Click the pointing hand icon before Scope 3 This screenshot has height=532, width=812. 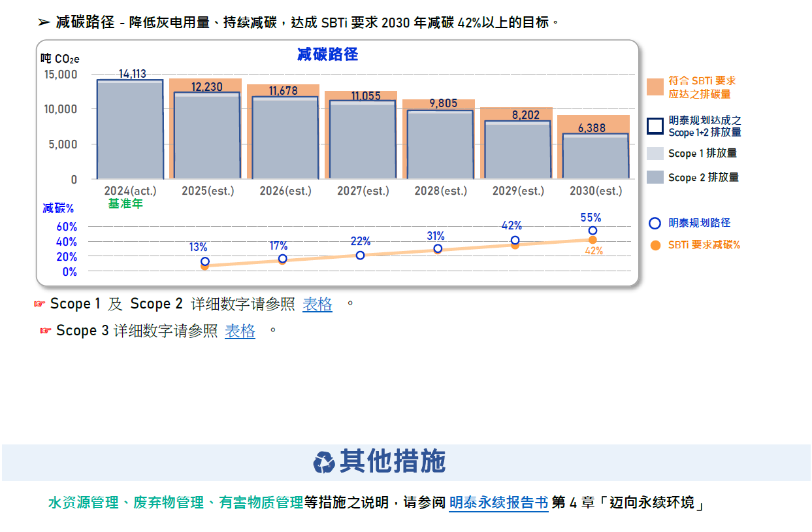point(46,331)
